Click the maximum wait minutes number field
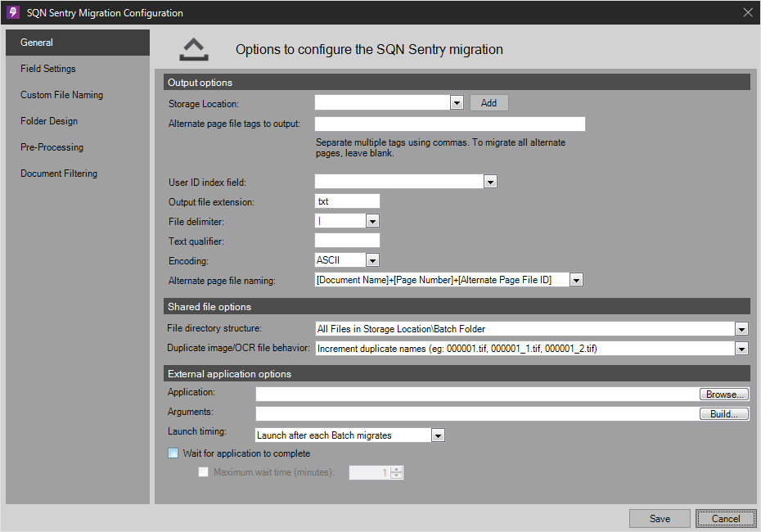The image size is (761, 532). (x=370, y=473)
